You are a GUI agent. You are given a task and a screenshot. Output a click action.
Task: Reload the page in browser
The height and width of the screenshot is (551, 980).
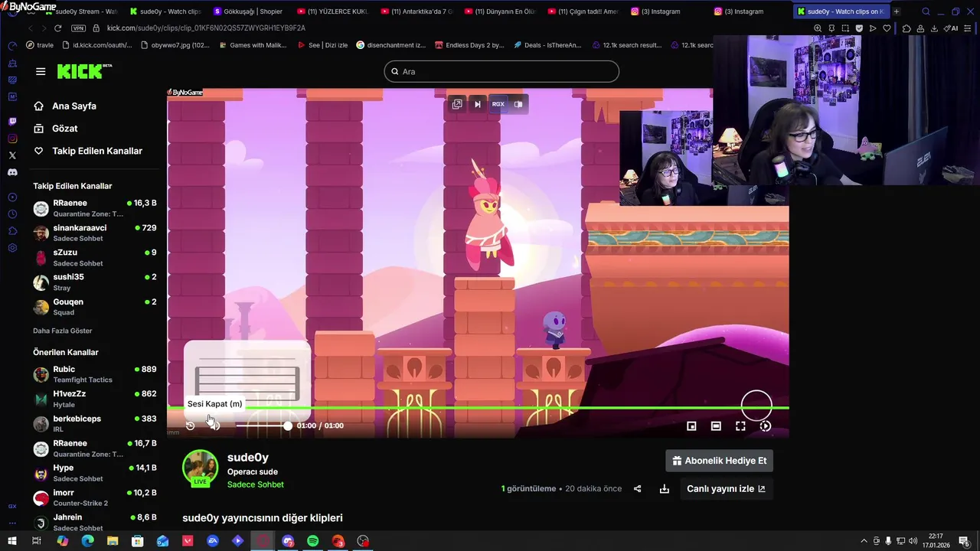point(57,28)
